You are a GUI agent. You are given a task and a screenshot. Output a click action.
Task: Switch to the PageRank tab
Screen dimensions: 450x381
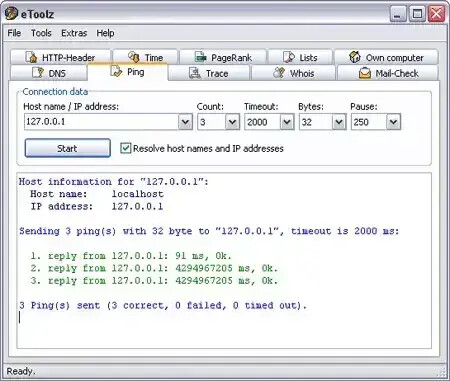223,57
